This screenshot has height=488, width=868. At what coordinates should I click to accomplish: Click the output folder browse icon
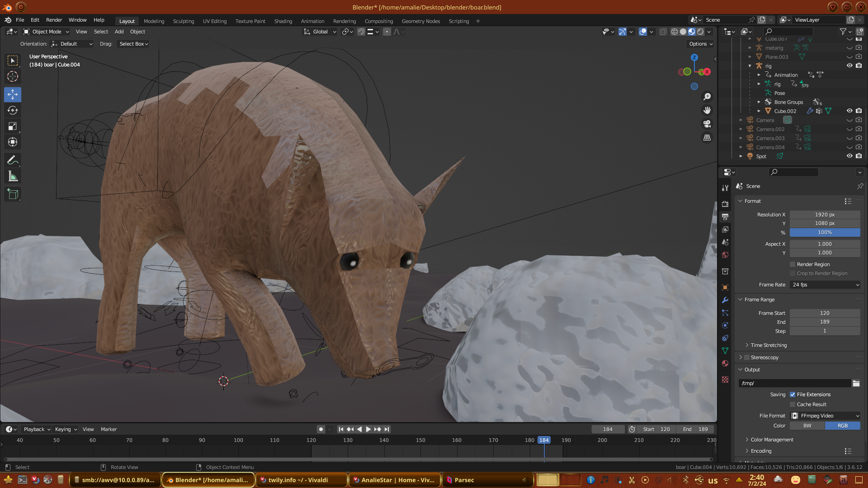(x=856, y=383)
